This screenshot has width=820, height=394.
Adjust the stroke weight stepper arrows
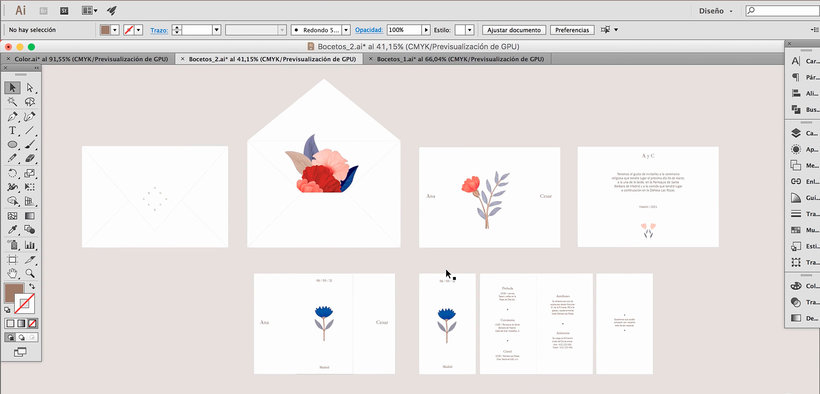point(177,30)
